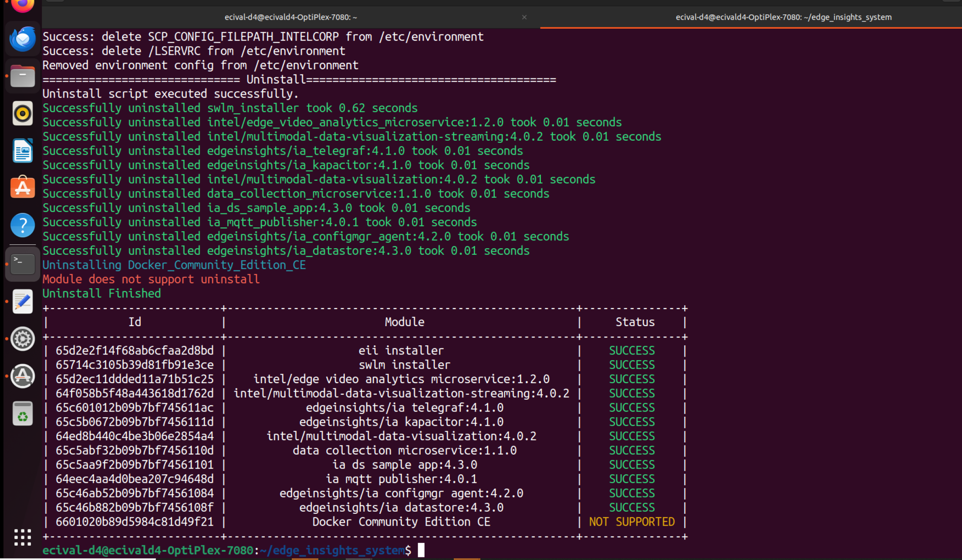The height and width of the screenshot is (560, 962).
Task: Open LibreOffice Writer from dock
Action: click(23, 151)
